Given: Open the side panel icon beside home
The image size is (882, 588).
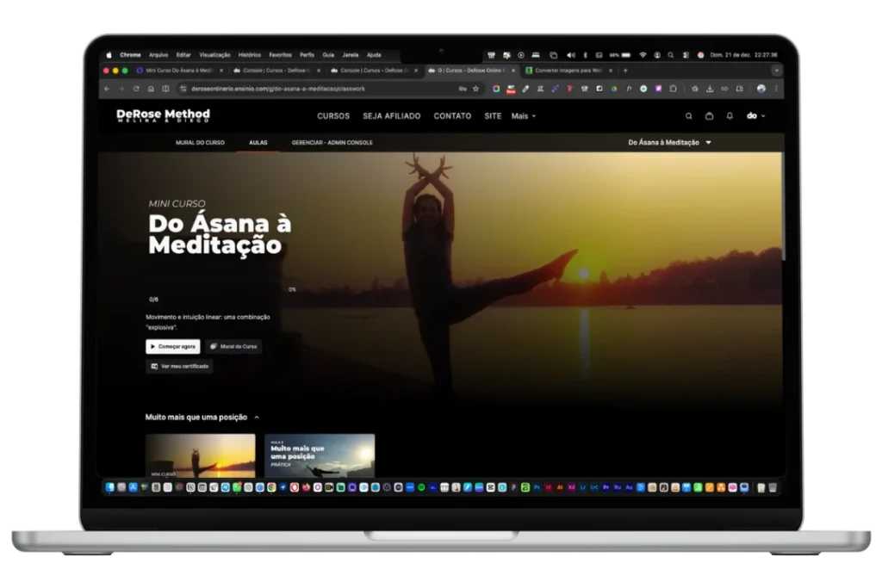Looking at the screenshot, I should coord(165,89).
